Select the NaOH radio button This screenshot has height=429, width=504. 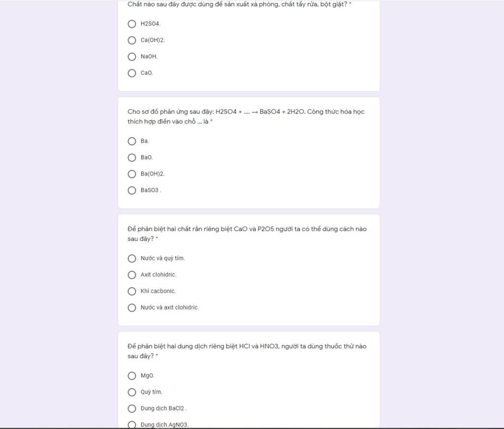tap(132, 57)
